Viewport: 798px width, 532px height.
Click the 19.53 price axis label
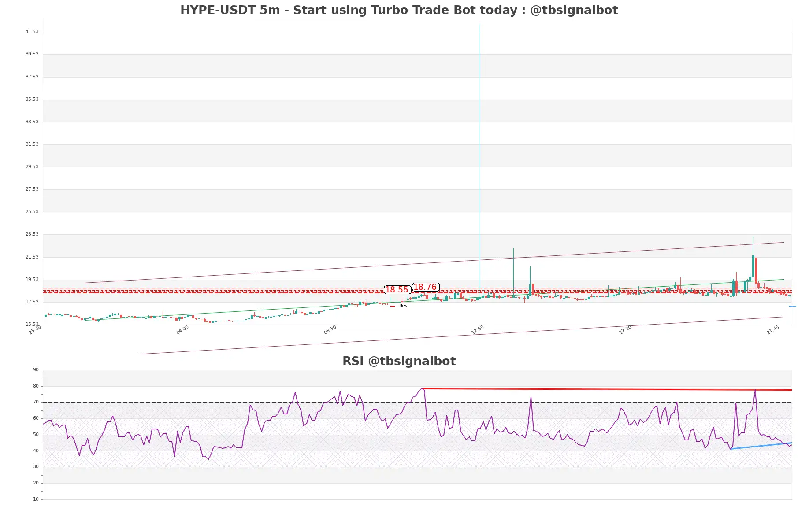[32, 280]
